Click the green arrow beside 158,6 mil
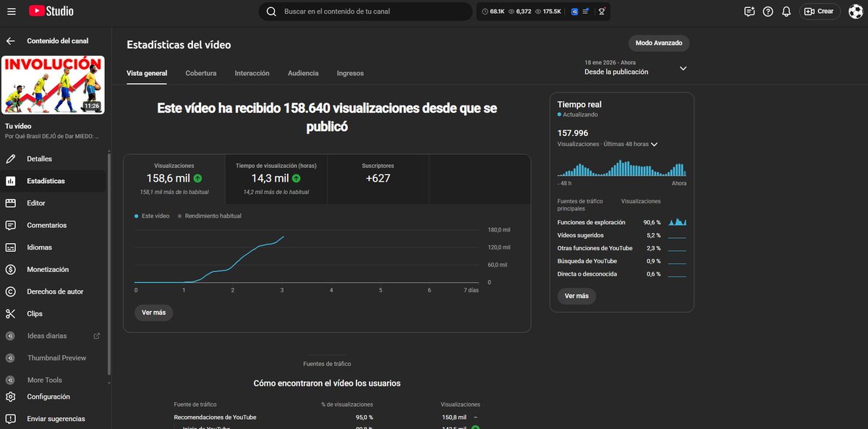868x429 pixels. click(x=197, y=178)
